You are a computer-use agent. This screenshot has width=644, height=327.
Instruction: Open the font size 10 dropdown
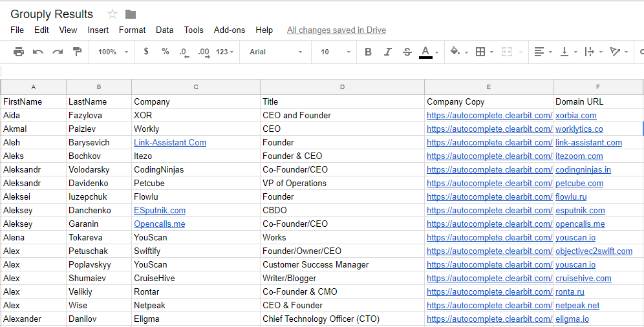(336, 52)
